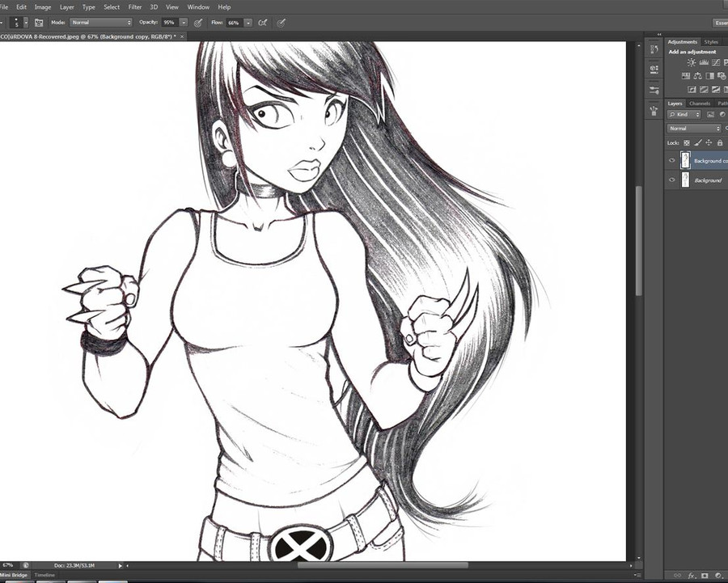Open the Select menu
Image resolution: width=728 pixels, height=583 pixels.
tap(112, 7)
